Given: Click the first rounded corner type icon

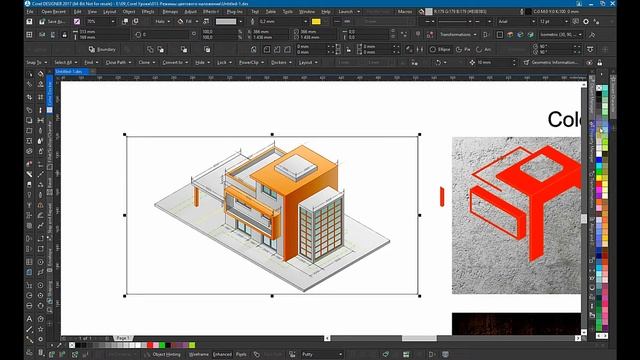Looking at the screenshot, I should pyautogui.click(x=267, y=49).
